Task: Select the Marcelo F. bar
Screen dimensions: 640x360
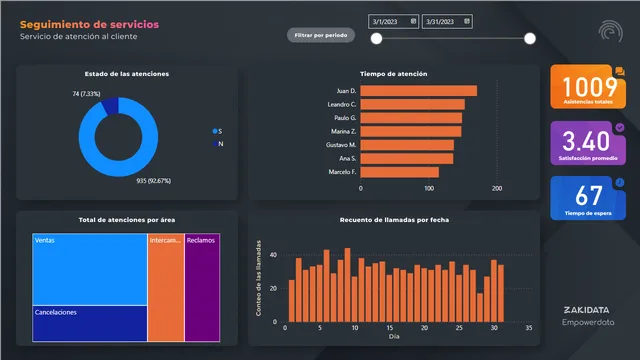Action: click(x=400, y=172)
